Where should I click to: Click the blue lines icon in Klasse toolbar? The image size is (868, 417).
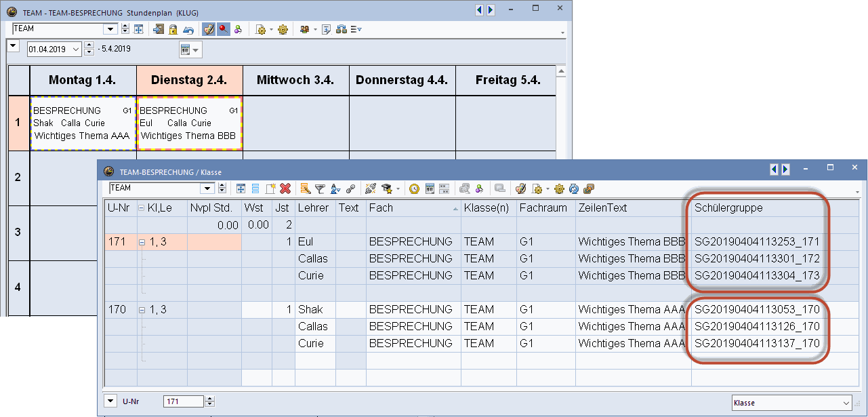pos(255,189)
